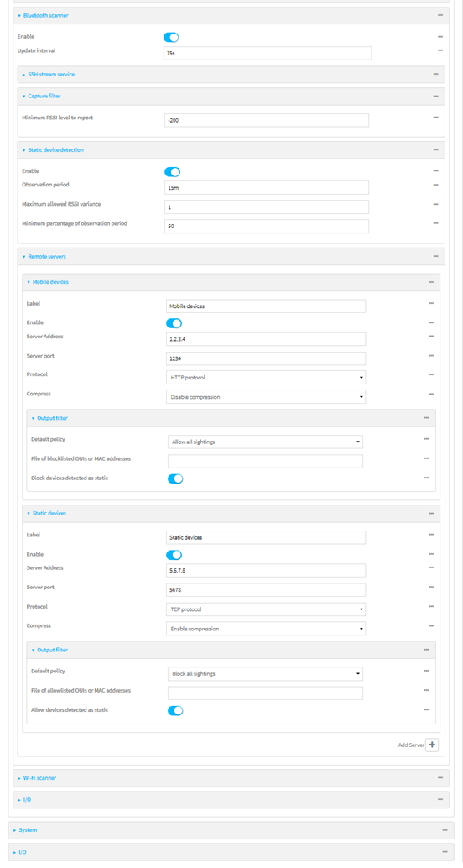Click the minus icon on Capture filter header
The width and height of the screenshot is (463, 868).
(436, 96)
